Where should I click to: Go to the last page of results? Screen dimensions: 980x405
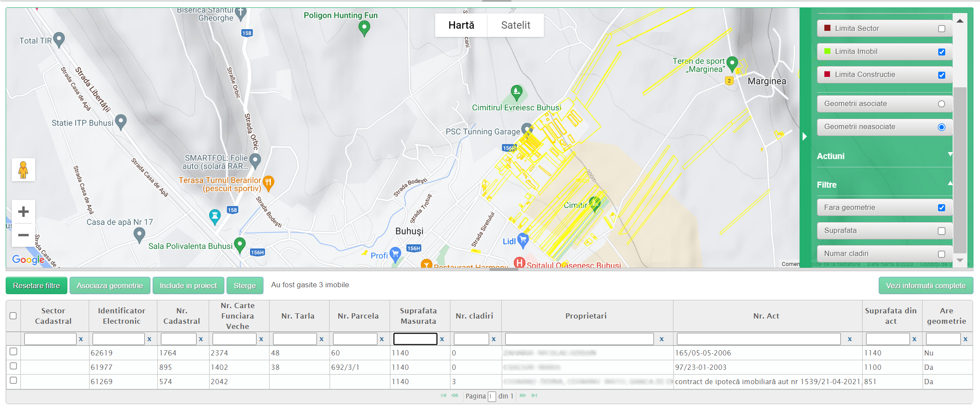(x=534, y=395)
